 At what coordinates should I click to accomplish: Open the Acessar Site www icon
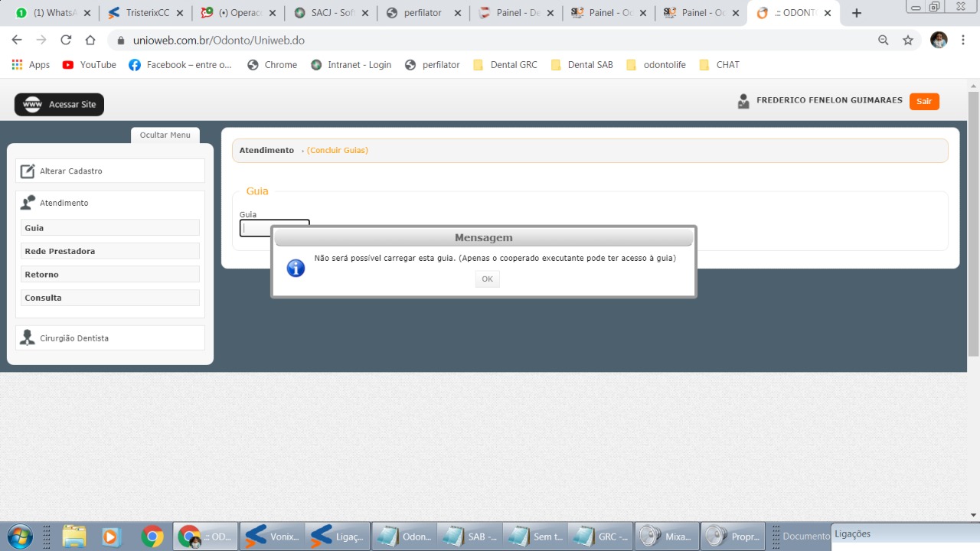coord(32,105)
